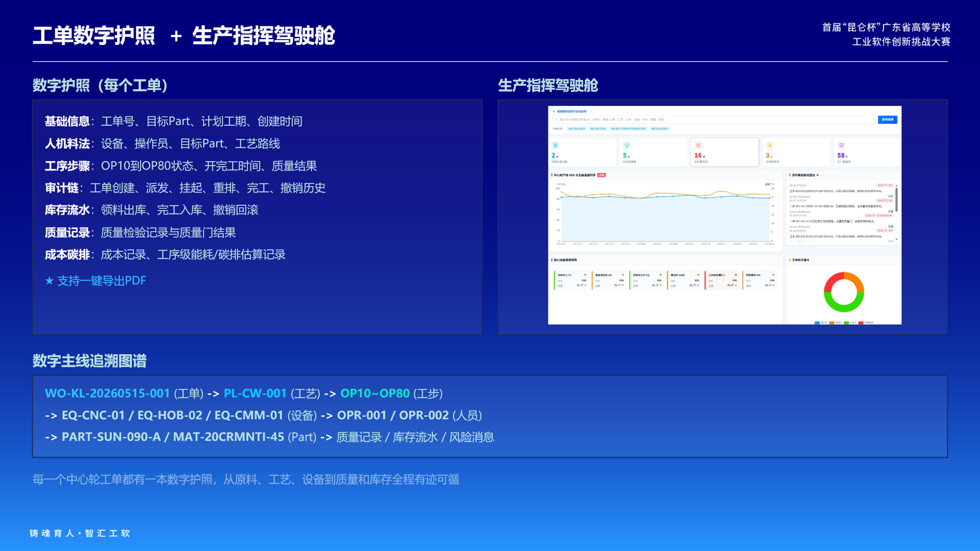
Task: Click the alert list scrollbar in the dashboard
Action: (897, 200)
